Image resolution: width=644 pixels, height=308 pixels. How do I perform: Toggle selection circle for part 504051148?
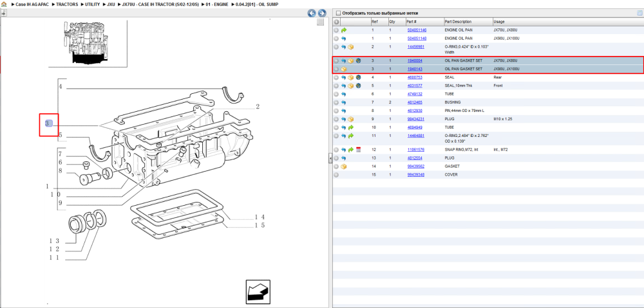tap(336, 39)
